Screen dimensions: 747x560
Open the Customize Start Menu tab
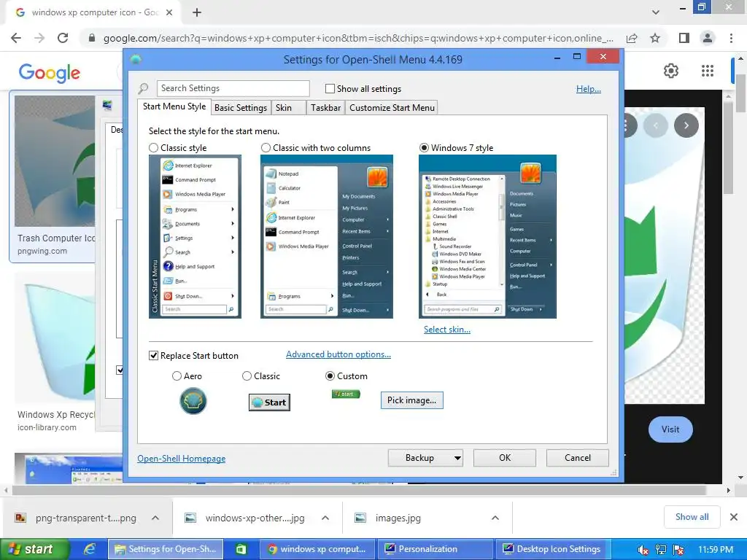(x=392, y=108)
